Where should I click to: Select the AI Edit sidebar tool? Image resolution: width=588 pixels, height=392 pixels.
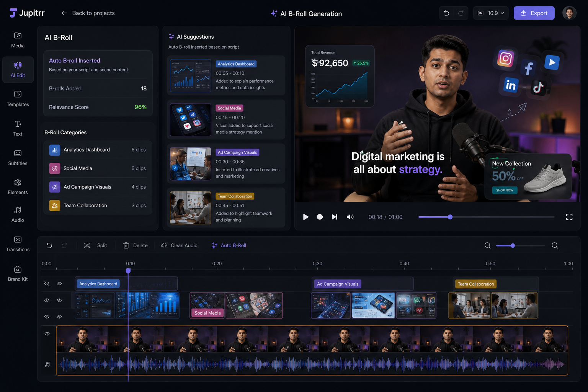pos(18,70)
